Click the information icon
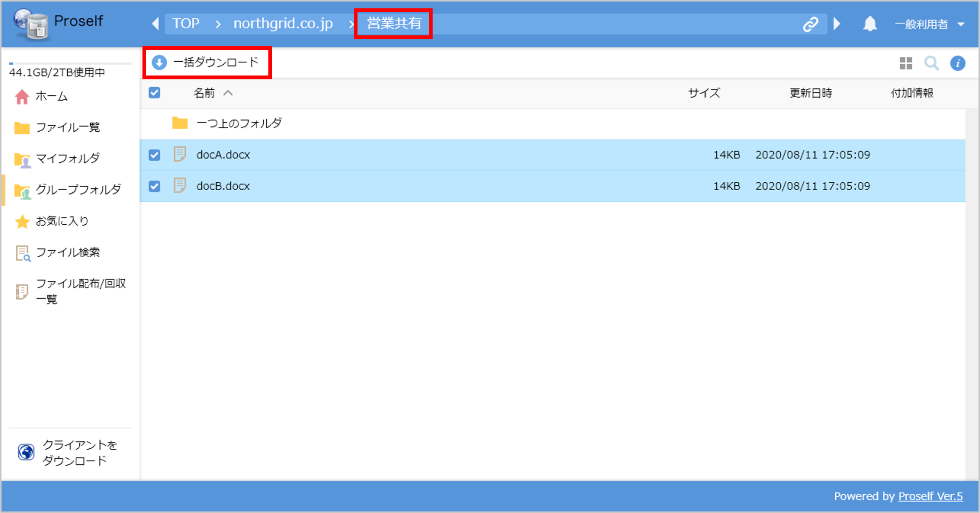Screen dimensions: 980x513 coord(957,64)
